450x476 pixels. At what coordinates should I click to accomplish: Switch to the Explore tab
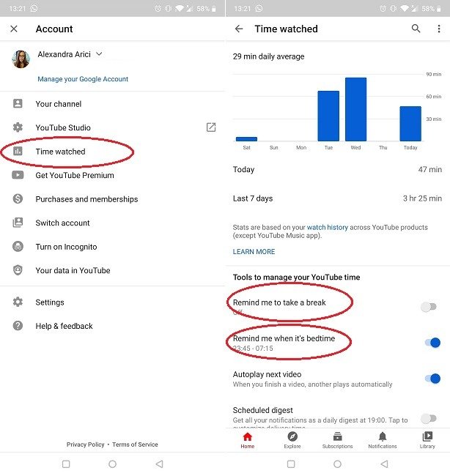click(292, 440)
